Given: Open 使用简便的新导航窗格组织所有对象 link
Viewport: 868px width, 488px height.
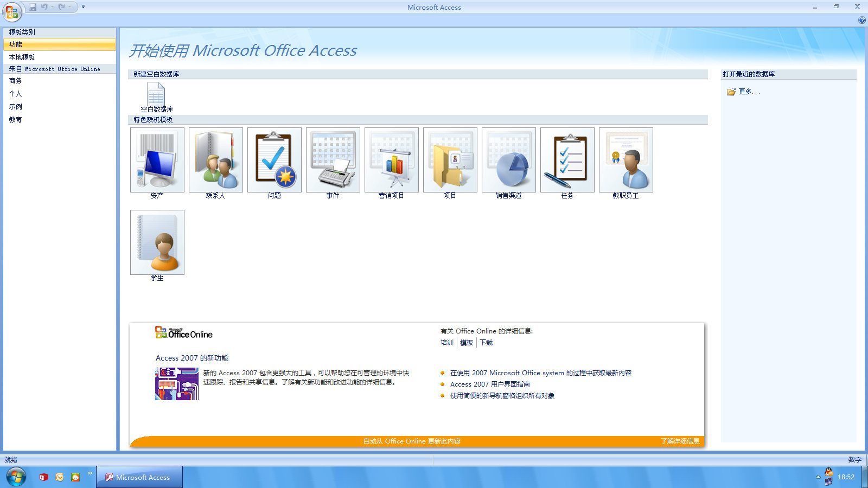Looking at the screenshot, I should tap(502, 396).
